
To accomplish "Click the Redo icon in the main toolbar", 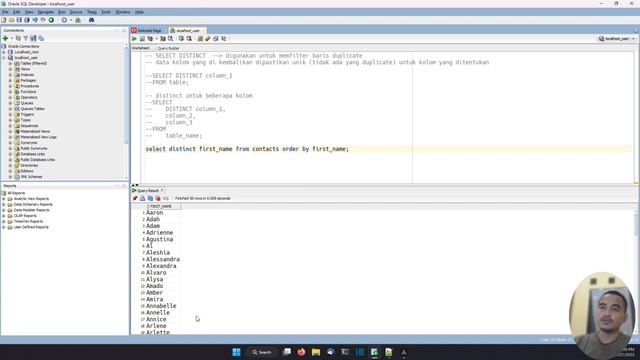I will point(43,20).
